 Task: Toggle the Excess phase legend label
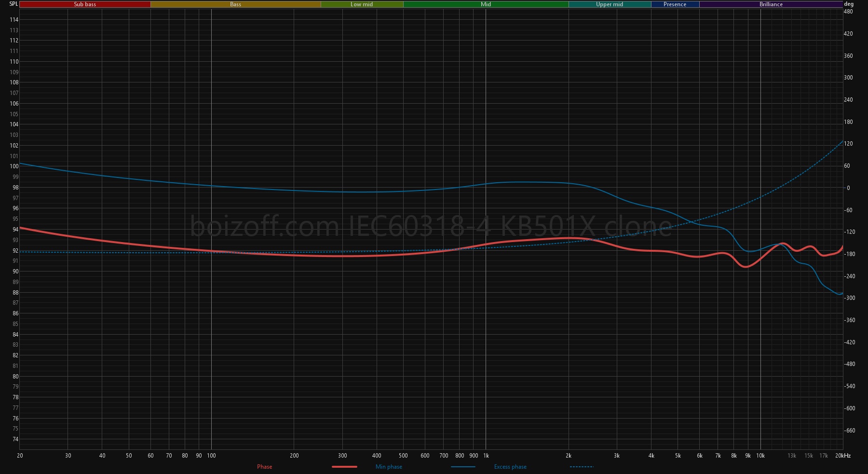coord(510,467)
